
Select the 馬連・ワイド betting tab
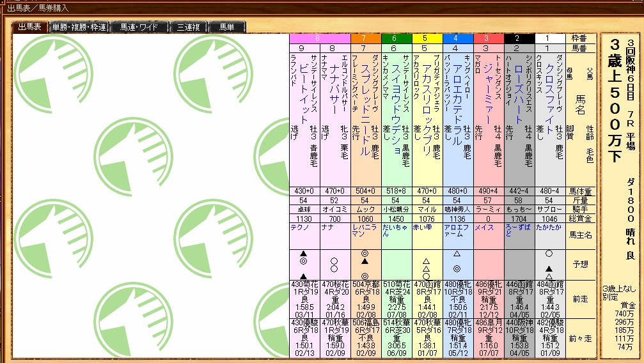pyautogui.click(x=139, y=27)
